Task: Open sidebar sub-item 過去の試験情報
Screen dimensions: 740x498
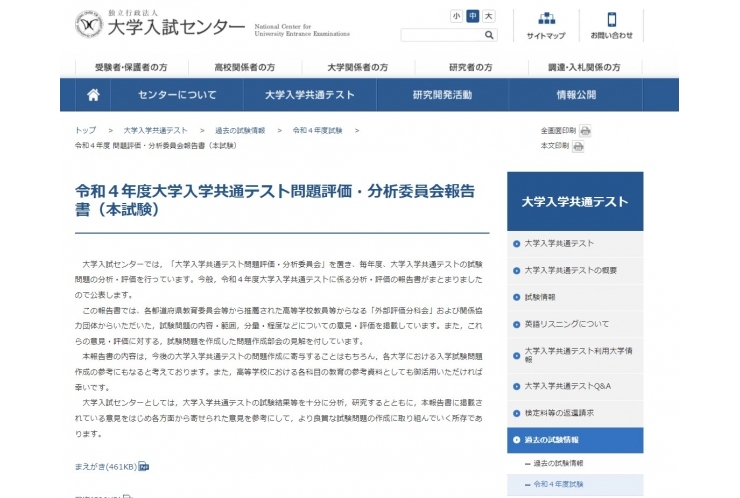Action: tap(558, 464)
